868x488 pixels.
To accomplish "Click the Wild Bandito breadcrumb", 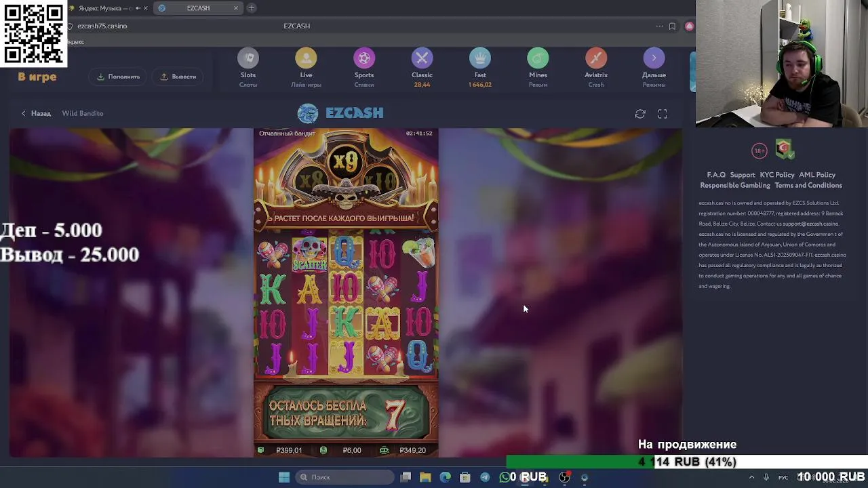I will click(x=83, y=113).
